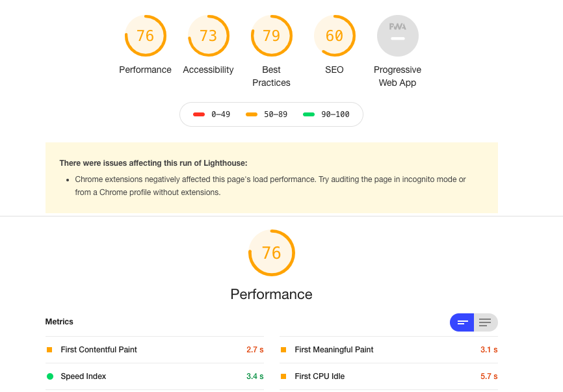Jump to Accessibility section via label
The height and width of the screenshot is (392, 563).
click(x=208, y=70)
